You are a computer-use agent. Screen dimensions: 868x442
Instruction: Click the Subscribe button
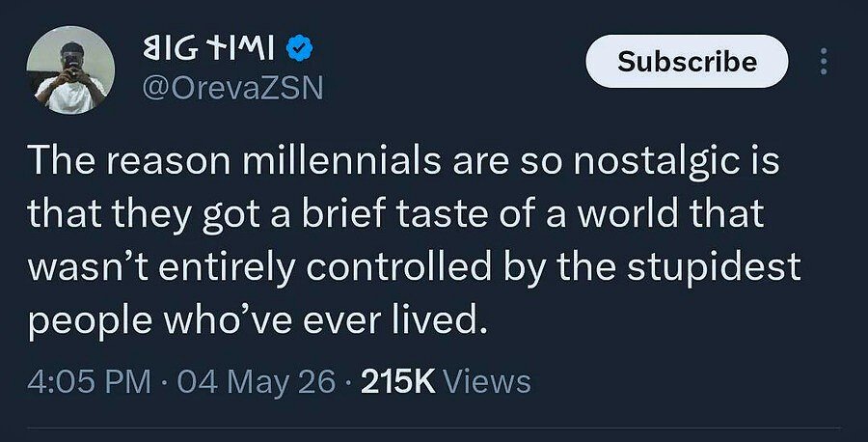coord(687,62)
